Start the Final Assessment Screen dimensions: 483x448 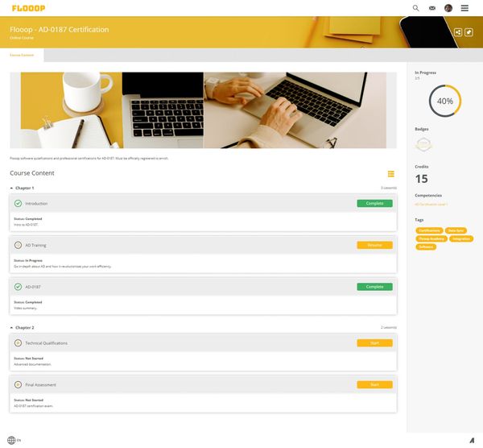click(374, 385)
